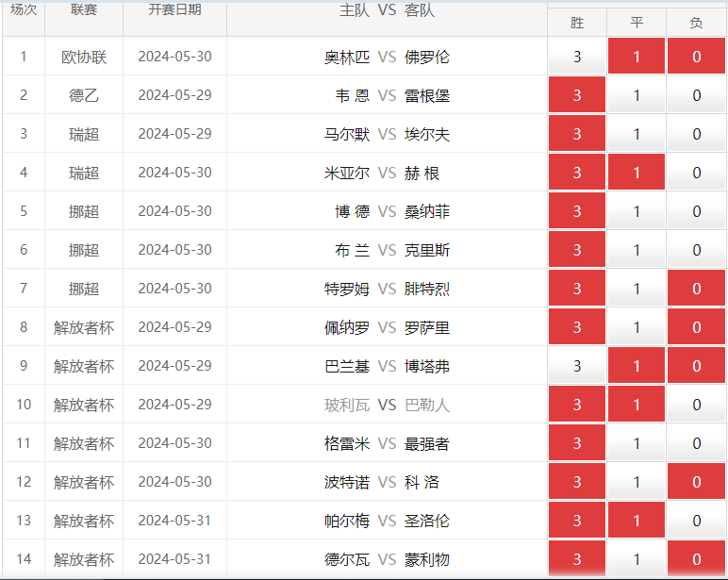Click home team name 格雷米
728x580 pixels.
click(347, 443)
